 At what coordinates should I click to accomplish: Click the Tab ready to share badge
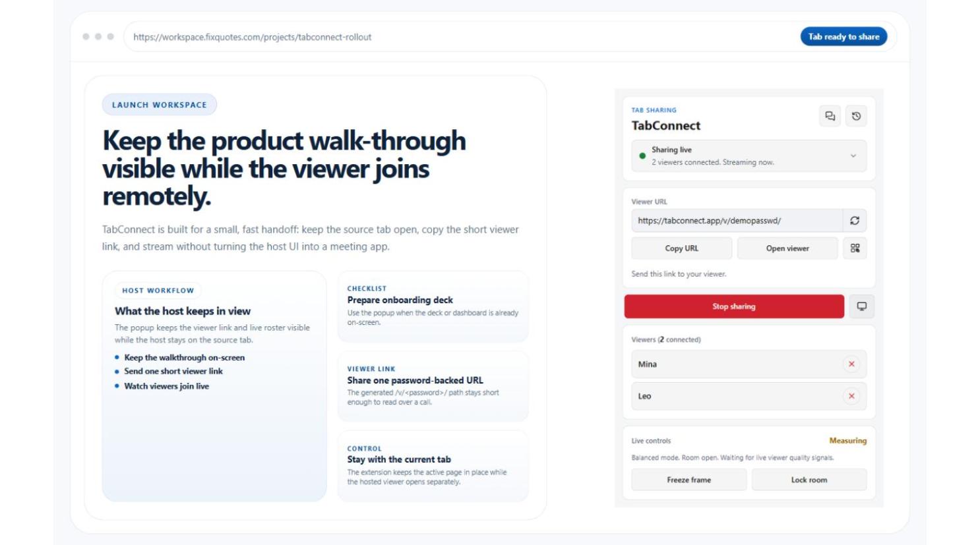point(843,37)
